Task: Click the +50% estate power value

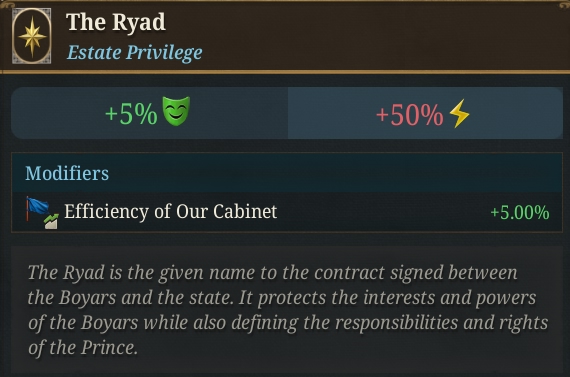Action: point(410,115)
